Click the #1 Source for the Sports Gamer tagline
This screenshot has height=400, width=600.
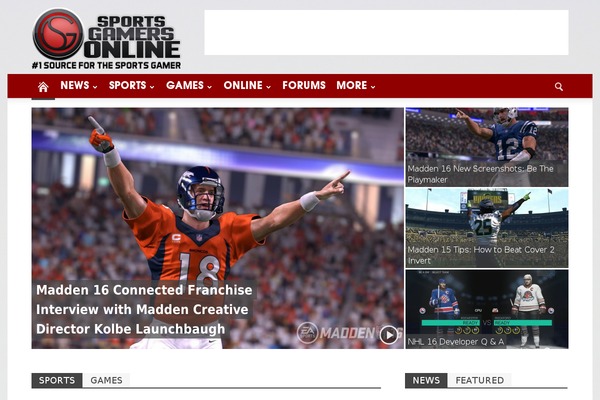click(x=106, y=65)
